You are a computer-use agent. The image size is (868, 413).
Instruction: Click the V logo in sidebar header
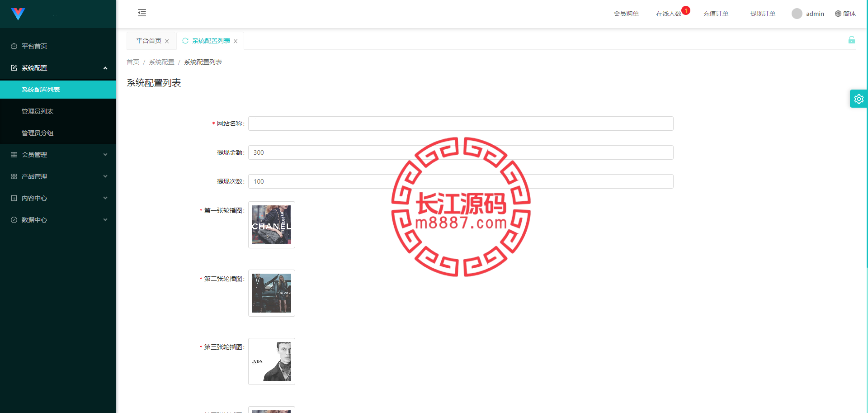pos(18,14)
